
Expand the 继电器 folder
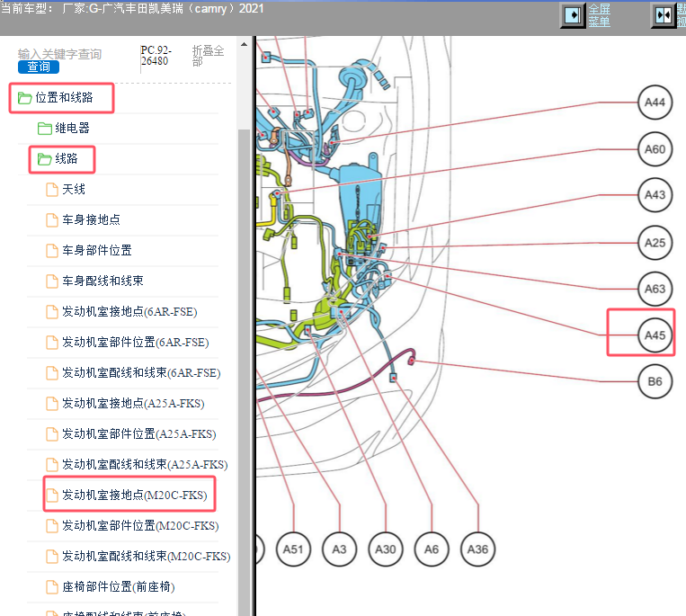pos(72,129)
